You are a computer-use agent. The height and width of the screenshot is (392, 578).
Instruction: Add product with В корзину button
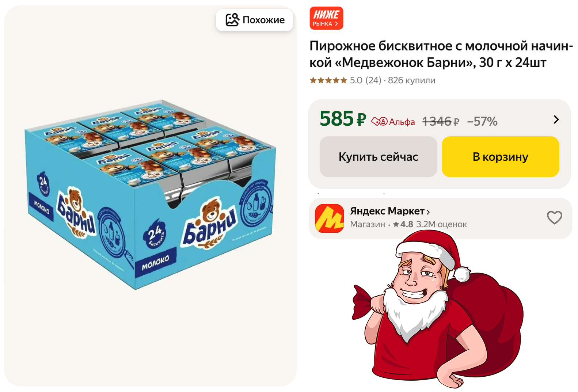click(500, 157)
